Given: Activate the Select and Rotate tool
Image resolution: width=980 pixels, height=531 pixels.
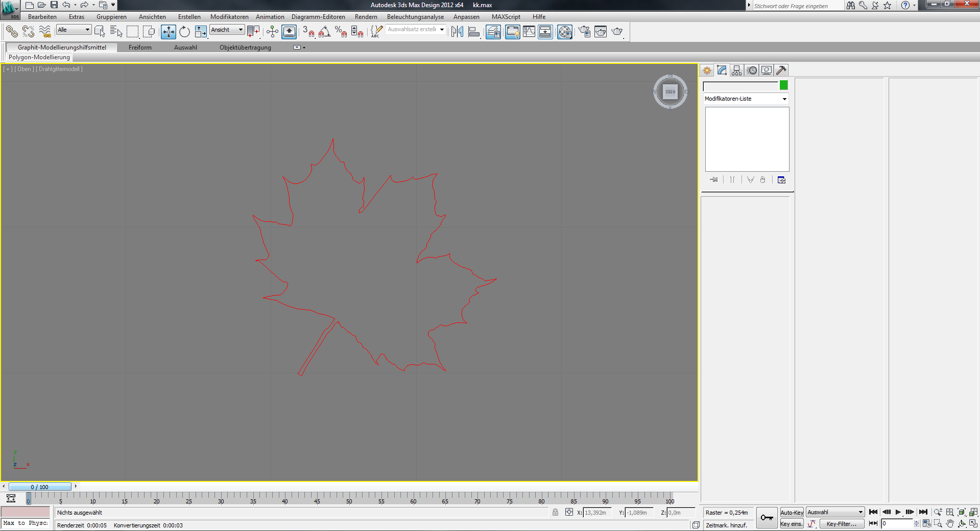Looking at the screenshot, I should click(x=184, y=32).
